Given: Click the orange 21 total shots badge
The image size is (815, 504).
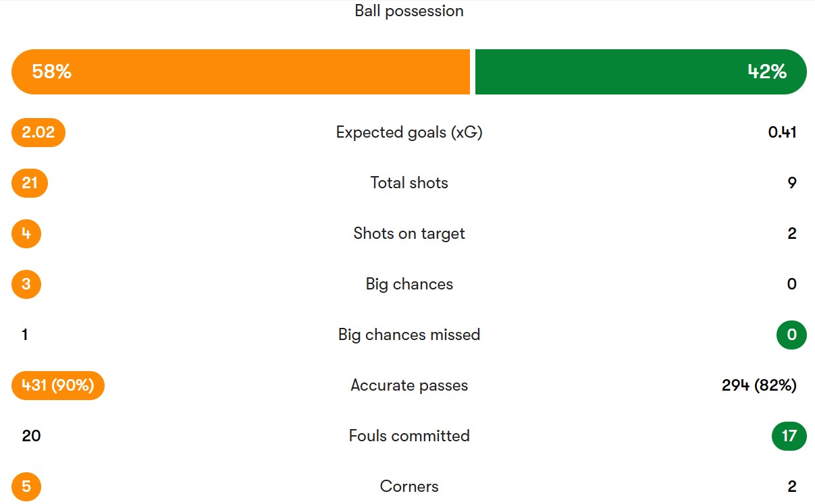Looking at the screenshot, I should click(x=30, y=183).
